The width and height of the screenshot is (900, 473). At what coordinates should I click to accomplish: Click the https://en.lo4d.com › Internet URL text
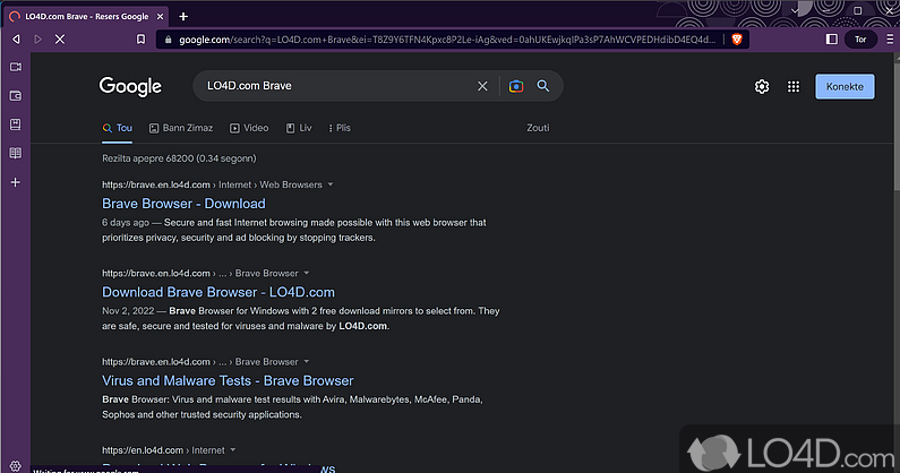coord(164,451)
